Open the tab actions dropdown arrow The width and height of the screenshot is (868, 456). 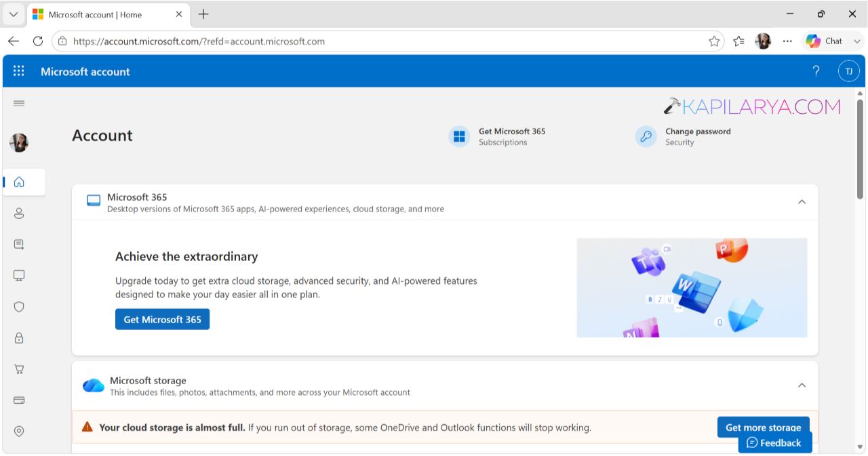[x=13, y=14]
